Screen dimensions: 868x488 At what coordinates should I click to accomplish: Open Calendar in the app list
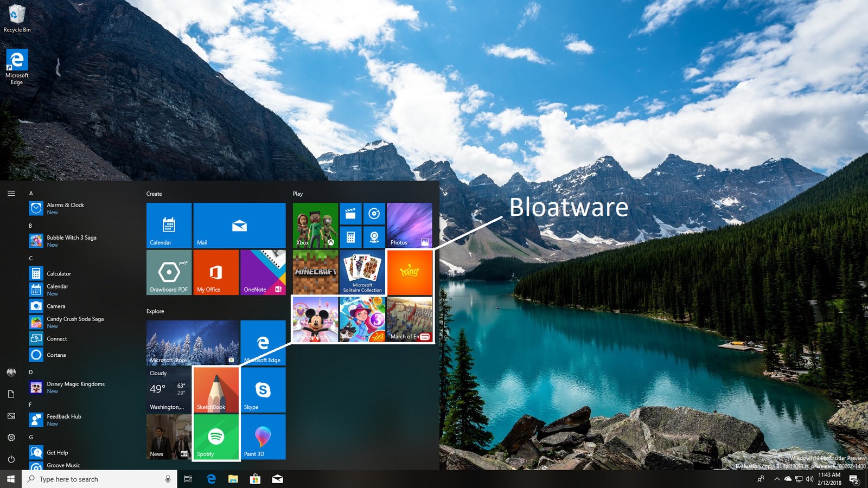pyautogui.click(x=81, y=290)
